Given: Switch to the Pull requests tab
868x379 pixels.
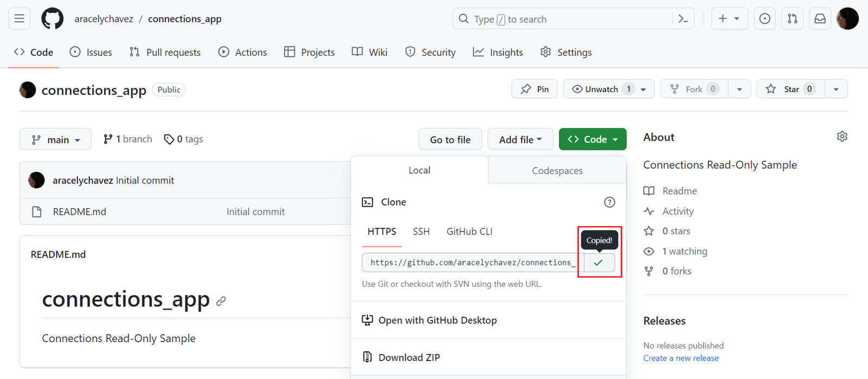Looking at the screenshot, I should 165,52.
